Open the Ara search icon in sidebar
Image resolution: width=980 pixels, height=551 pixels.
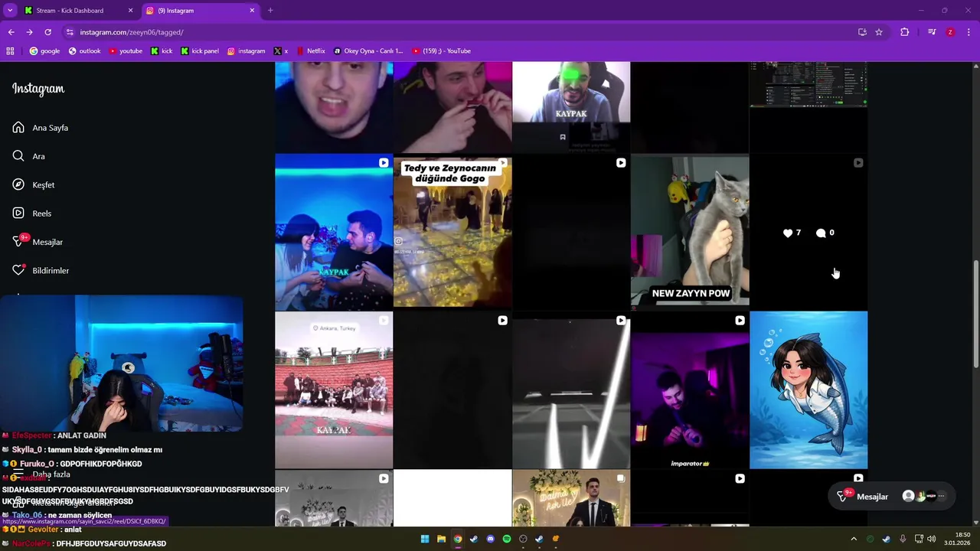pyautogui.click(x=18, y=156)
